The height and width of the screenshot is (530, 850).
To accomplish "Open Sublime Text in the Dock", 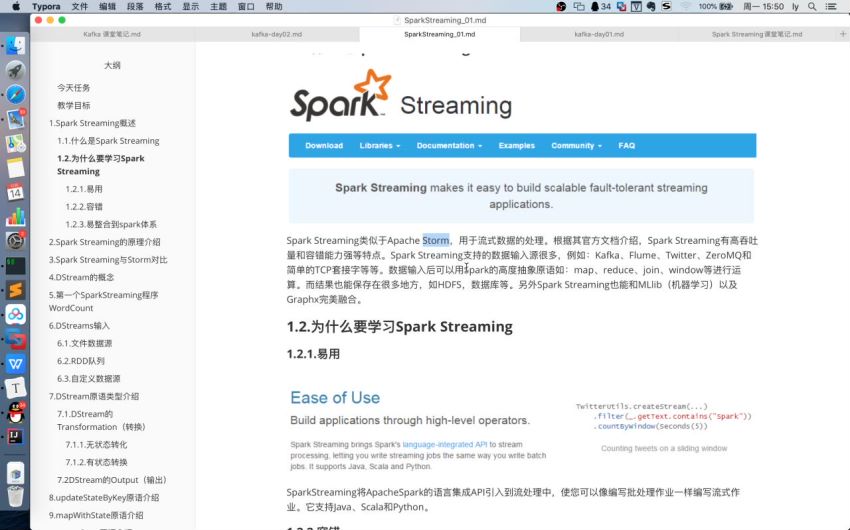I will 15,290.
